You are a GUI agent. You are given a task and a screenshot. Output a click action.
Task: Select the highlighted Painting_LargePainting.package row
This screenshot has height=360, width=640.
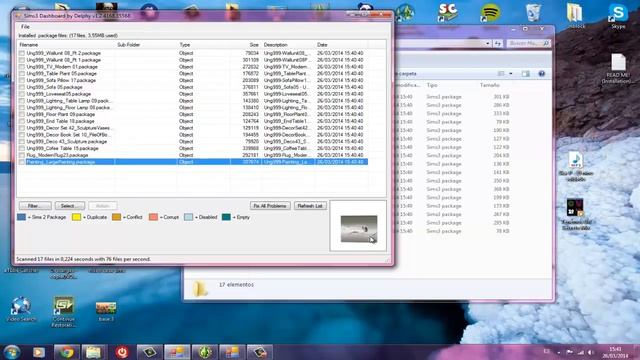coord(193,162)
